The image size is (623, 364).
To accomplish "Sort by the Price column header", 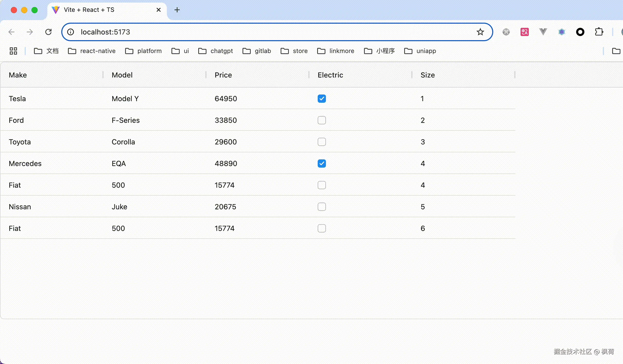I will (223, 75).
